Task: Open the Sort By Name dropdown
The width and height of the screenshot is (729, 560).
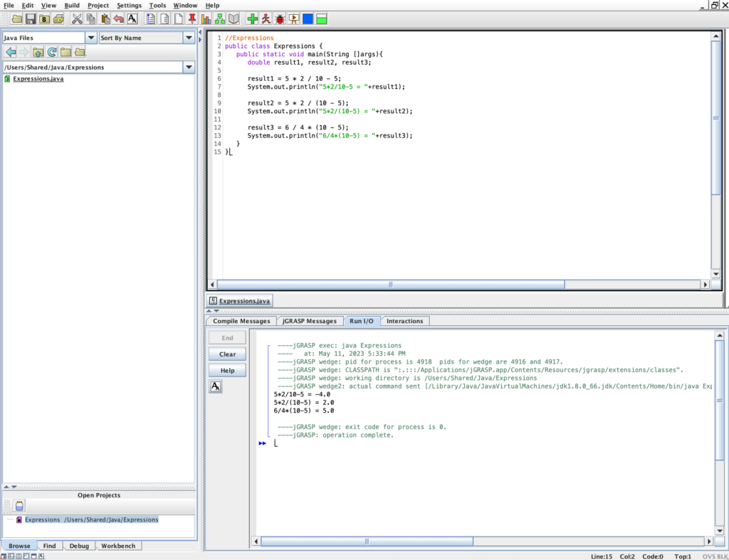Action: click(x=189, y=38)
